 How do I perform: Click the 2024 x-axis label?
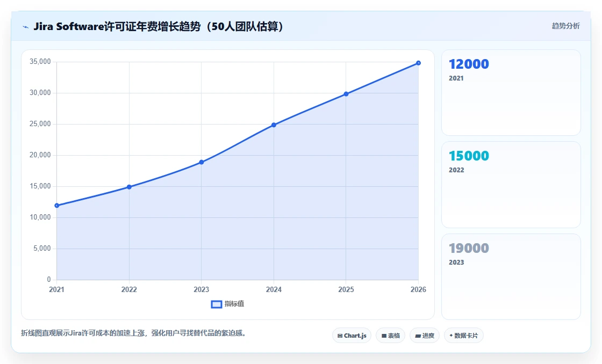(274, 289)
